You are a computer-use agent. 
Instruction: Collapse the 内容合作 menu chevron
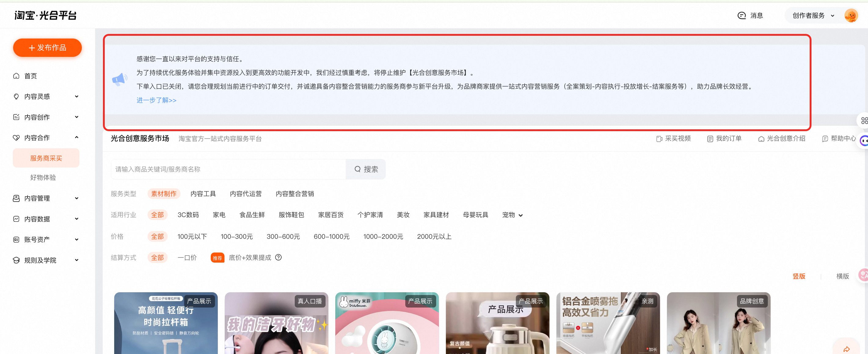(76, 138)
